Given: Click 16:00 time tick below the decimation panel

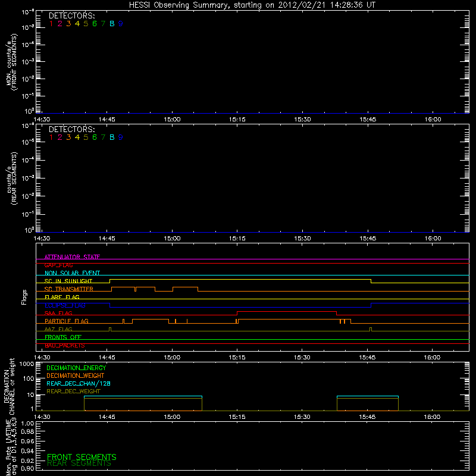Looking at the screenshot, I should pos(433,417).
